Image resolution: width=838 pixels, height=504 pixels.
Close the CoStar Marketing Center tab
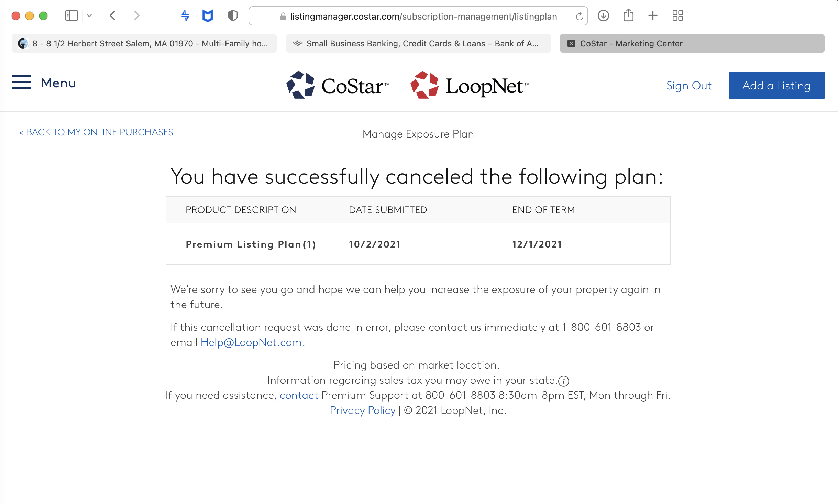(x=571, y=44)
